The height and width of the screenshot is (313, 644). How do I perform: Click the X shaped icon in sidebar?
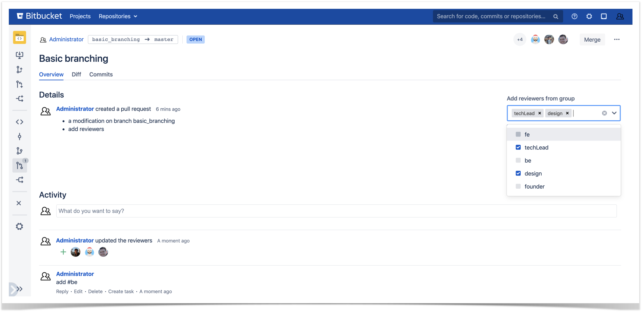coord(19,203)
